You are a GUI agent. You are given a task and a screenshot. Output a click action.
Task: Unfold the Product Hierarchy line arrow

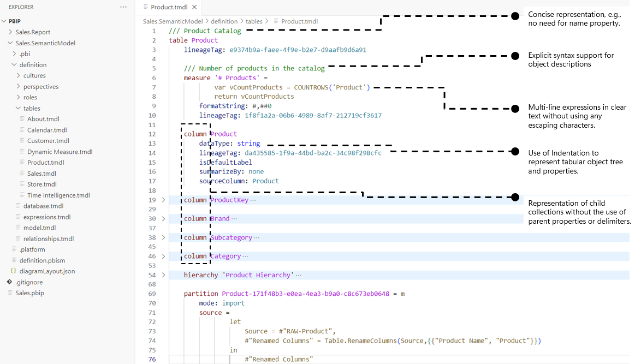(x=163, y=275)
